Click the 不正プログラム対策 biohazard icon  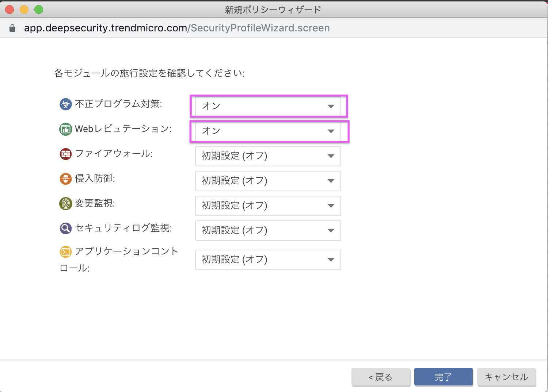pyautogui.click(x=65, y=104)
